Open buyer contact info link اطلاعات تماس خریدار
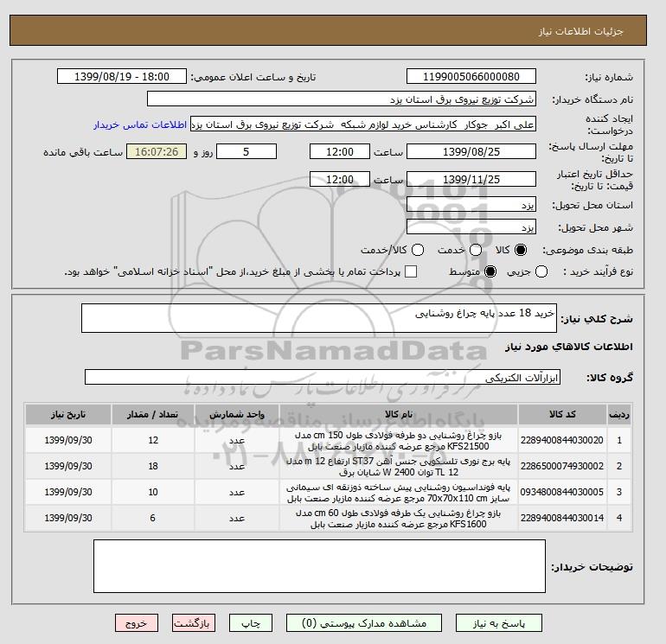This screenshot has width=666, height=644. click(x=140, y=124)
